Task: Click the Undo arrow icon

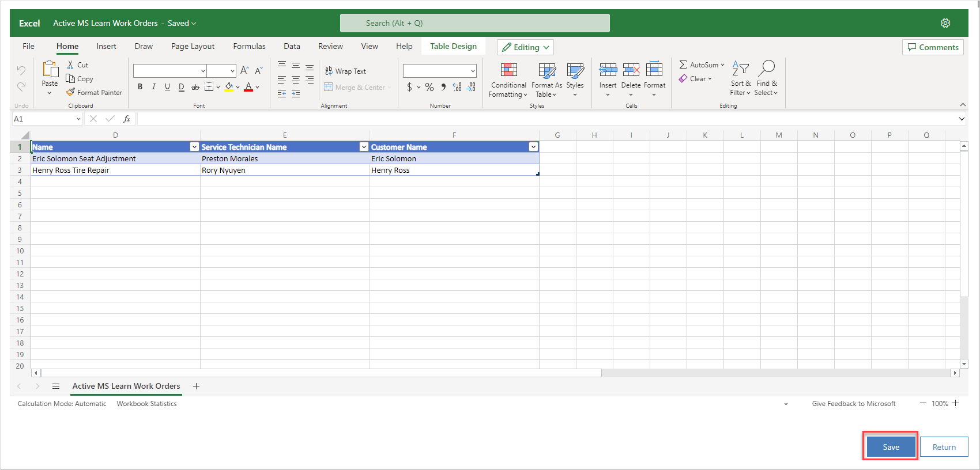Action: click(21, 70)
